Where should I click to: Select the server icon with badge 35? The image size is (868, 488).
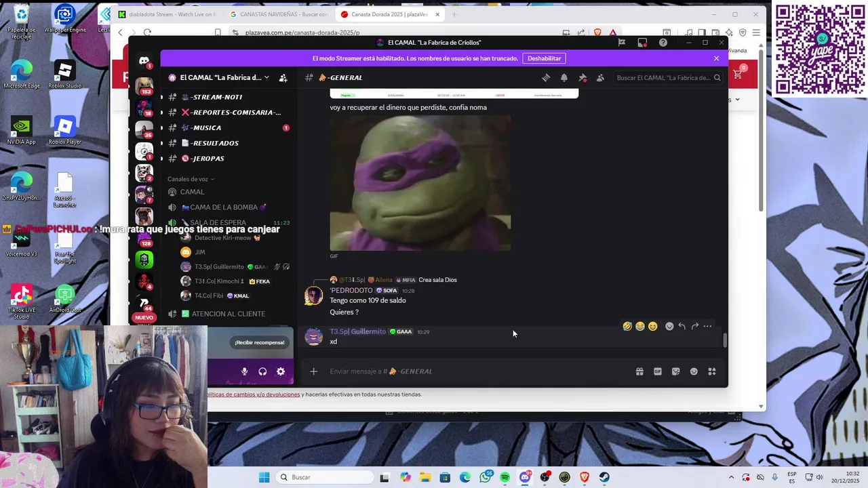click(144, 129)
